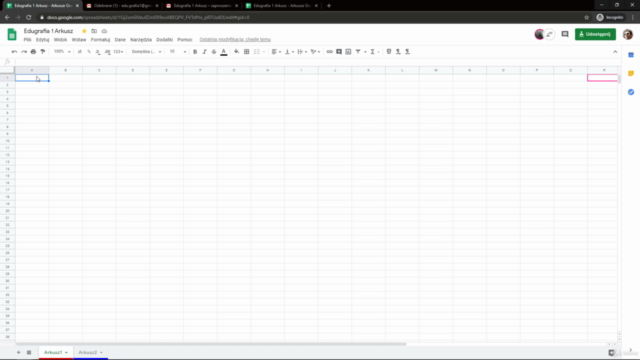Click the horizontal scrollbar thumb
Viewport: 640px width, 360px height.
point(211,344)
